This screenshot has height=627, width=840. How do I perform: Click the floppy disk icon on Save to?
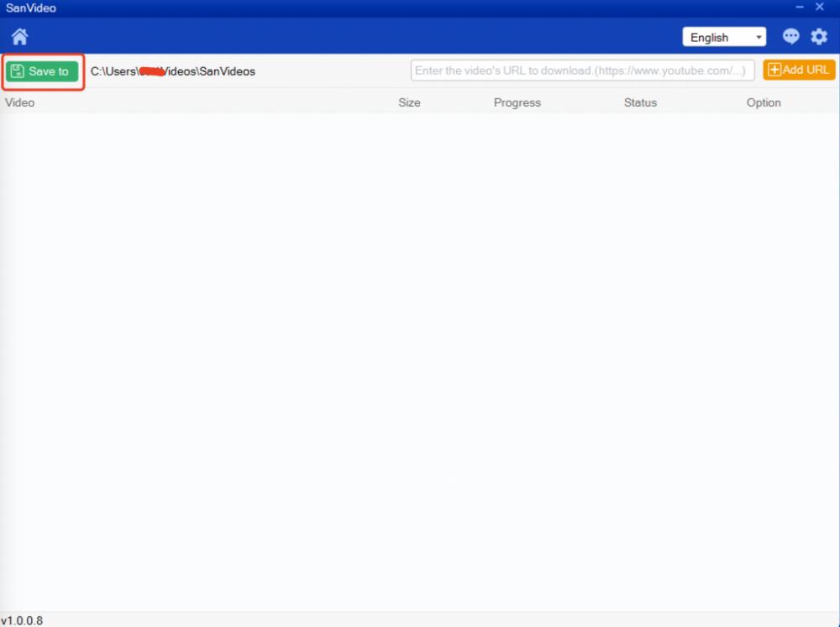pos(18,71)
